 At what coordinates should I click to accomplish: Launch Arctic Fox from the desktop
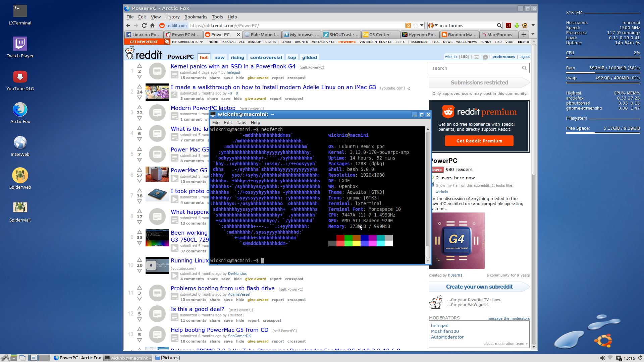20,113
